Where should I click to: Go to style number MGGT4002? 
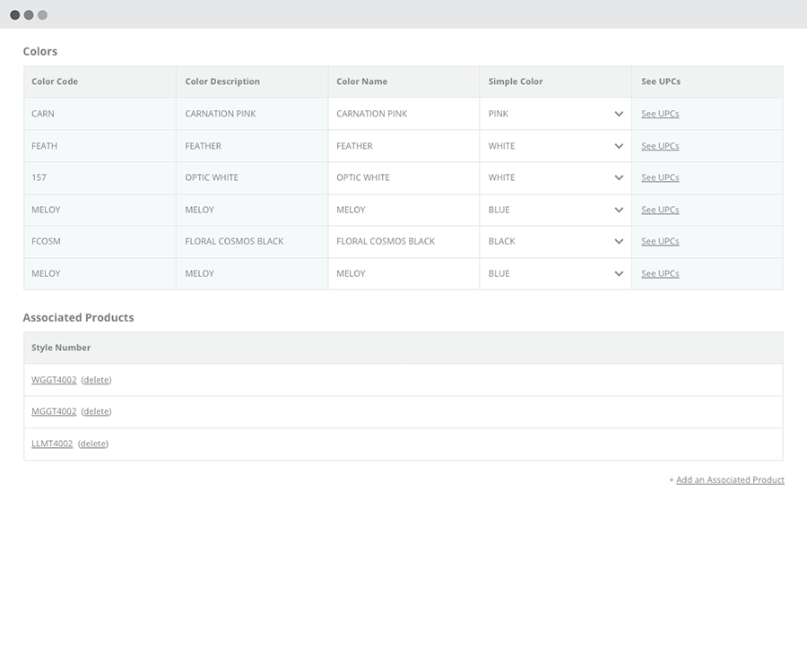(x=54, y=411)
